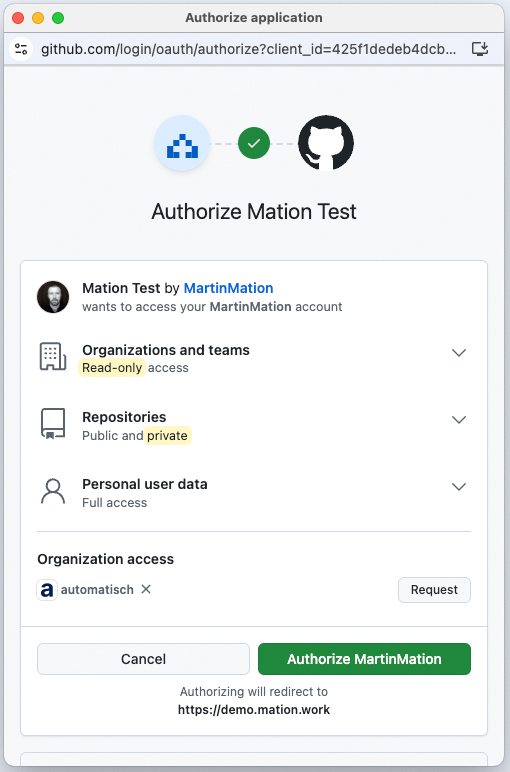Cancel the authorization
This screenshot has height=772, width=510.
143,659
